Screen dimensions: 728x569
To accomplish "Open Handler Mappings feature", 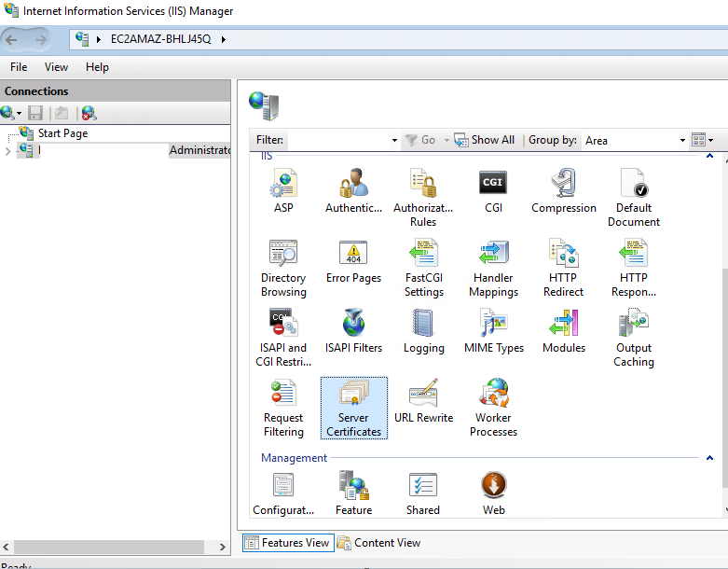I will [x=493, y=269].
